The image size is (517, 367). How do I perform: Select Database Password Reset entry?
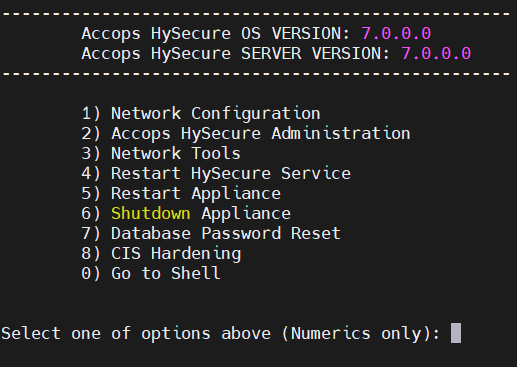pos(211,233)
